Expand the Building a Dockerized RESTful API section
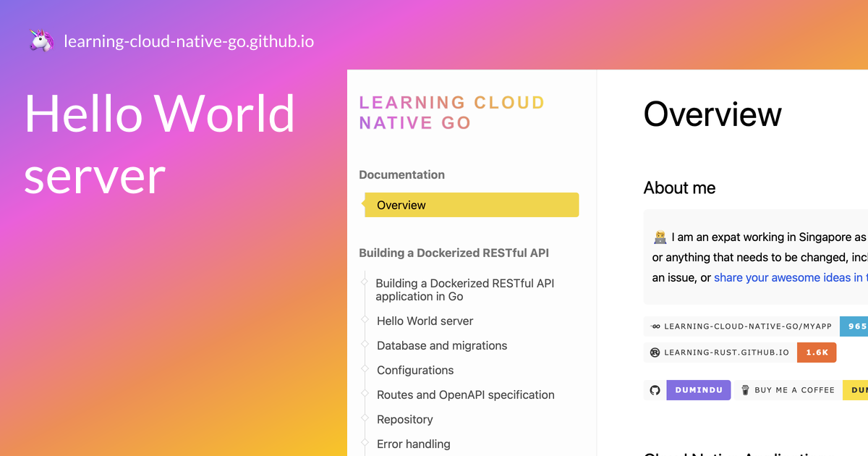868x456 pixels. [454, 253]
